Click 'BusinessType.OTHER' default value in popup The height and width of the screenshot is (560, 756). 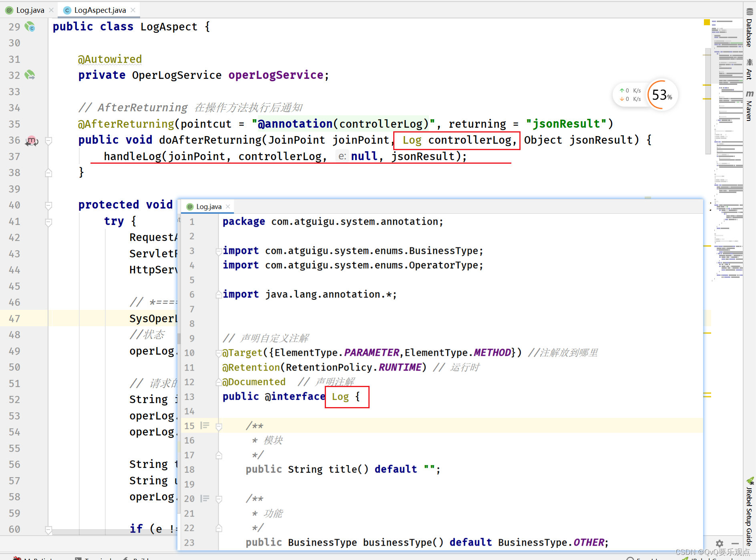coord(551,542)
